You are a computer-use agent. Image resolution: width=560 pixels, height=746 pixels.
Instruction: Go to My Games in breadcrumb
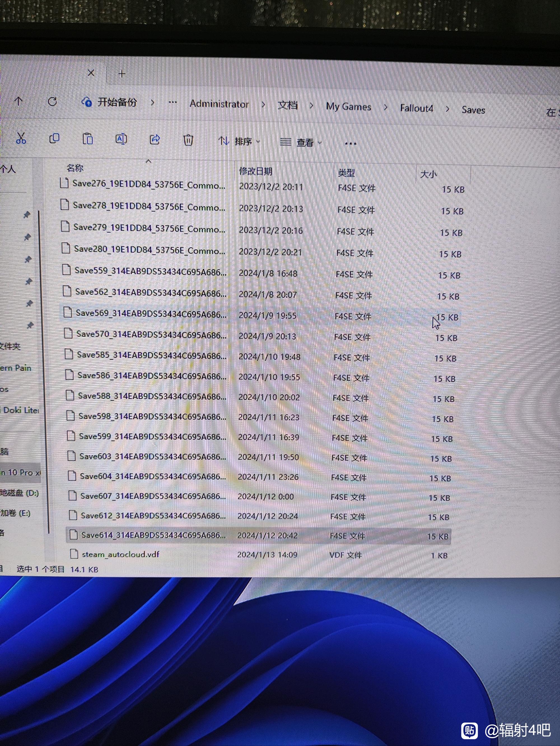[349, 107]
